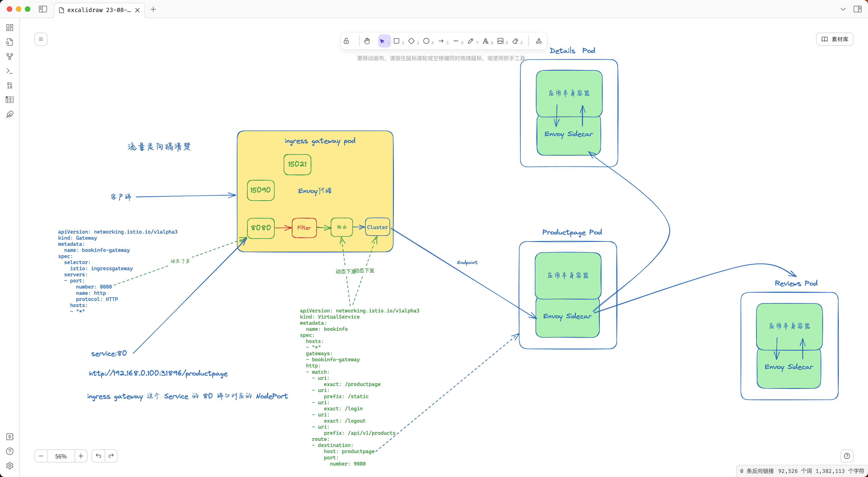The height and width of the screenshot is (477, 868).
Task: Select the Rectangle shape tool
Action: click(397, 41)
